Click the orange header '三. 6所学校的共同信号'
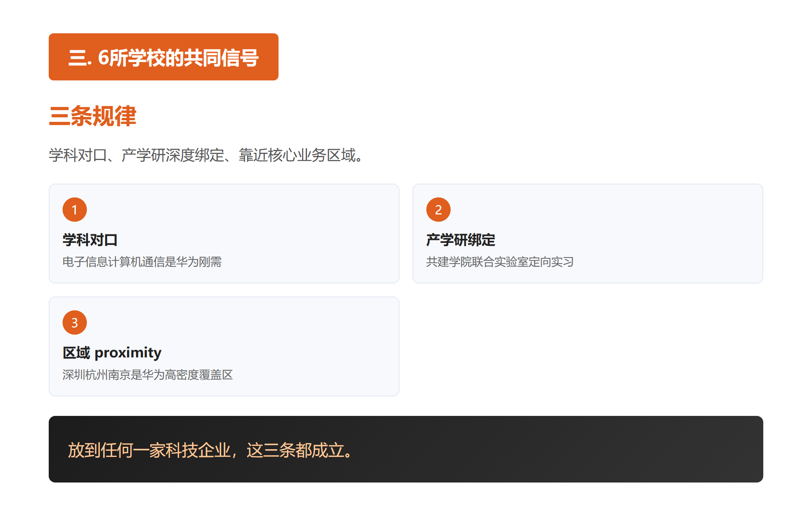 coord(163,57)
